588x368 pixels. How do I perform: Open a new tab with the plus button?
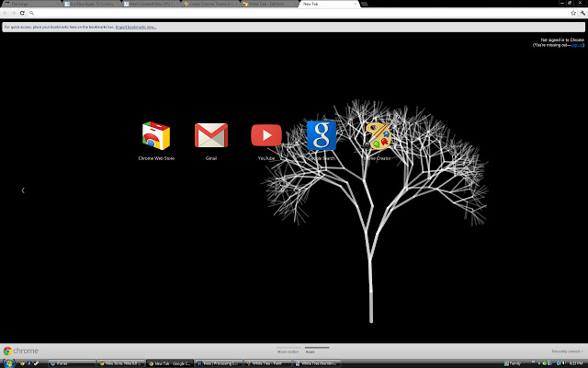(364, 4)
